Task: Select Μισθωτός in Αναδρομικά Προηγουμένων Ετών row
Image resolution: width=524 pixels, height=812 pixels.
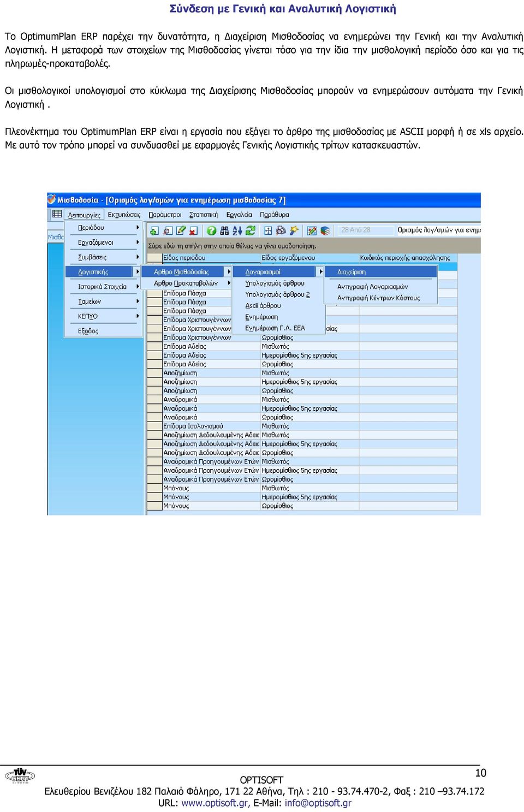Action: point(309,461)
